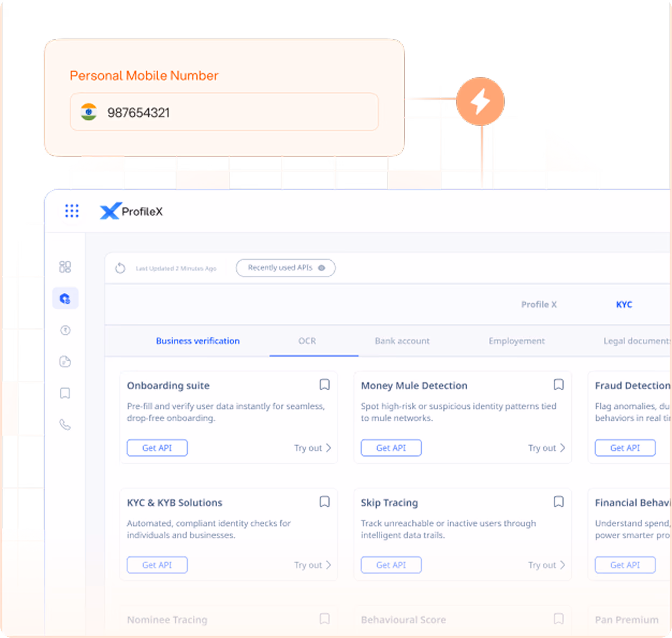Bookmark the Nominee Tracing card

tap(325, 619)
